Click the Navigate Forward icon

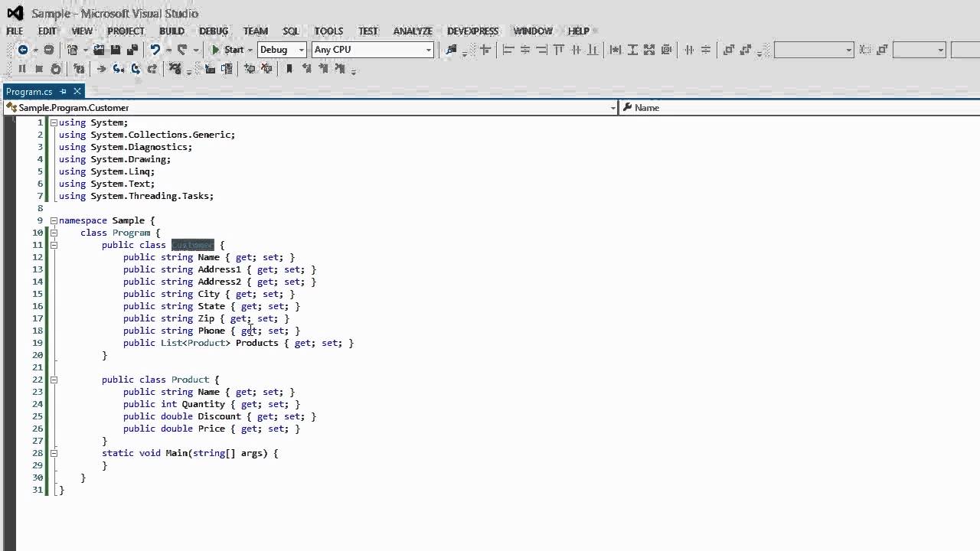pyautogui.click(x=49, y=50)
